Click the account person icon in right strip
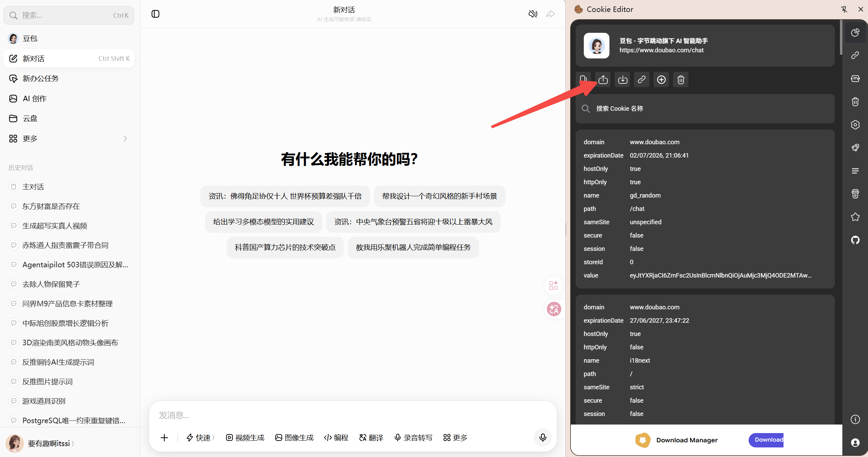 click(855, 443)
